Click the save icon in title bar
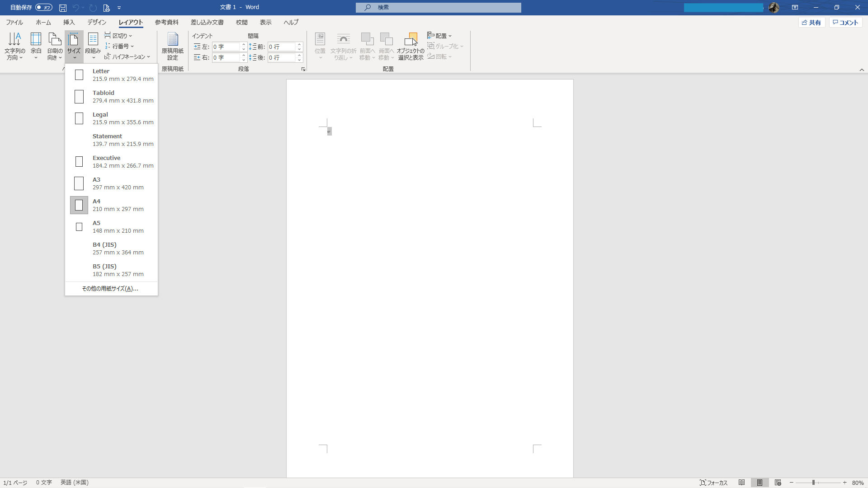The width and height of the screenshot is (868, 488). pyautogui.click(x=63, y=8)
